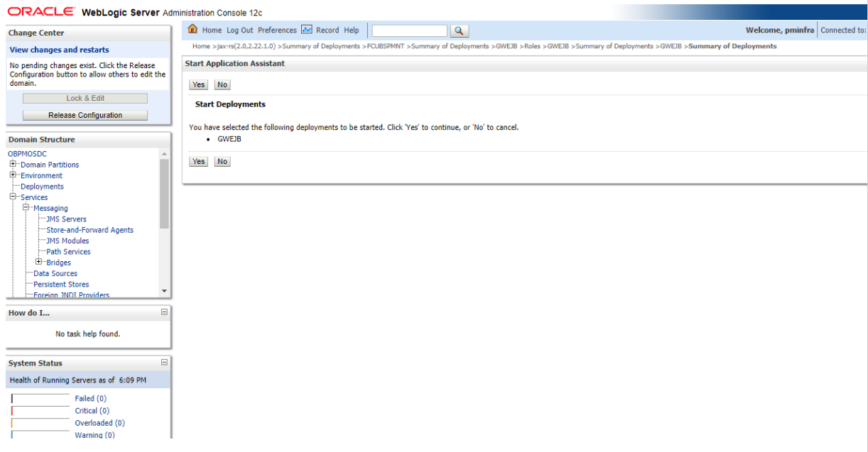Open Deployments in Domain Structure
Image resolution: width=868 pixels, height=452 pixels.
[42, 187]
